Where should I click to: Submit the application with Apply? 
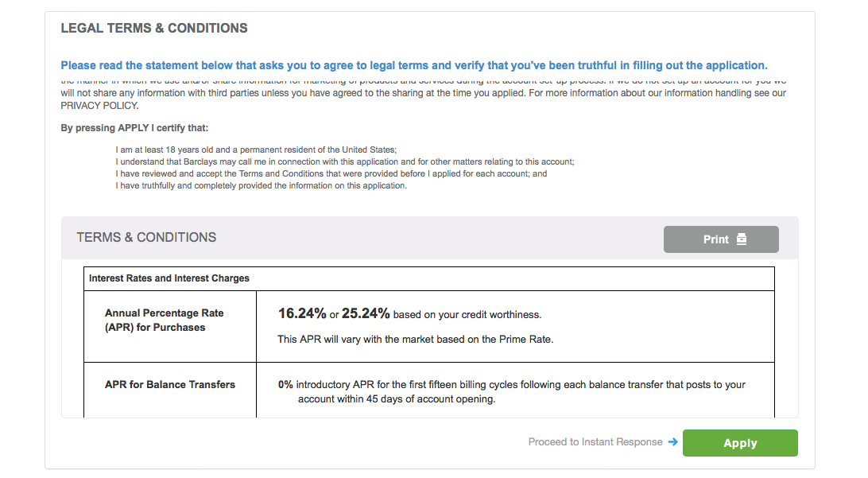tap(740, 443)
